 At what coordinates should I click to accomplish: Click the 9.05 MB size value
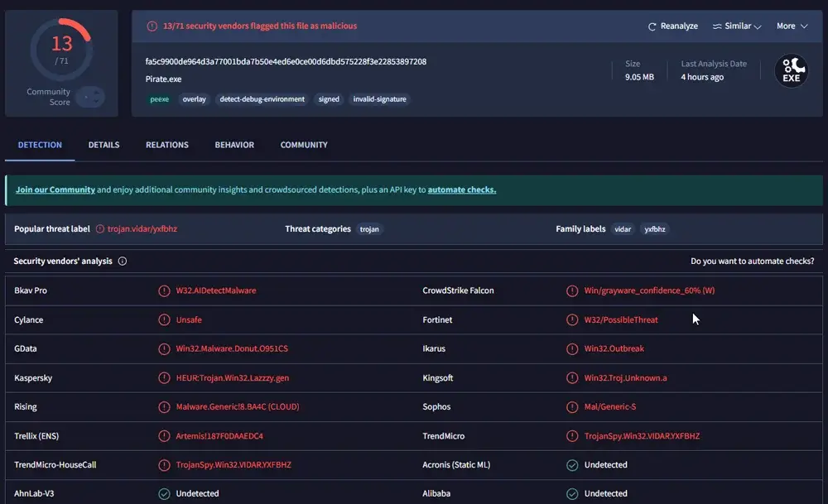click(x=639, y=77)
